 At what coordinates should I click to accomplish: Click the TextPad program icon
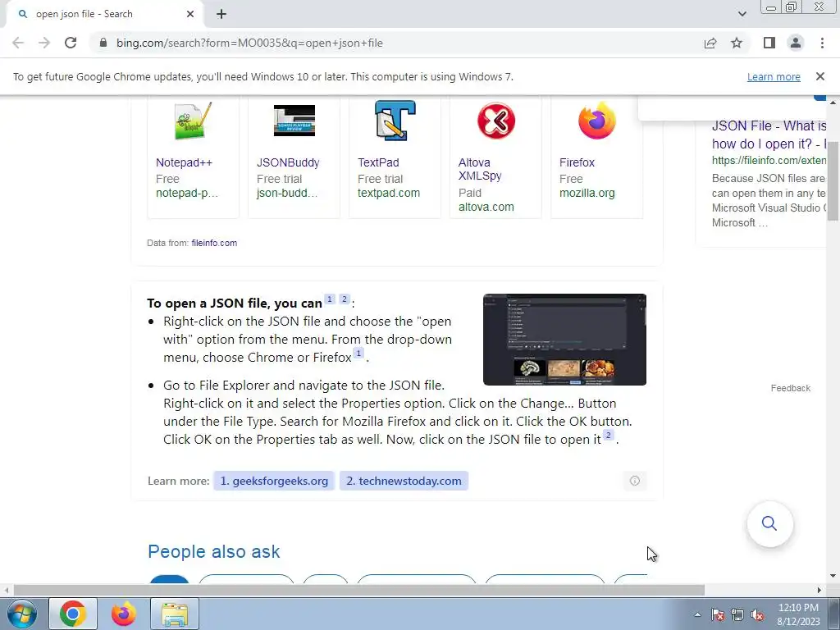tap(395, 121)
